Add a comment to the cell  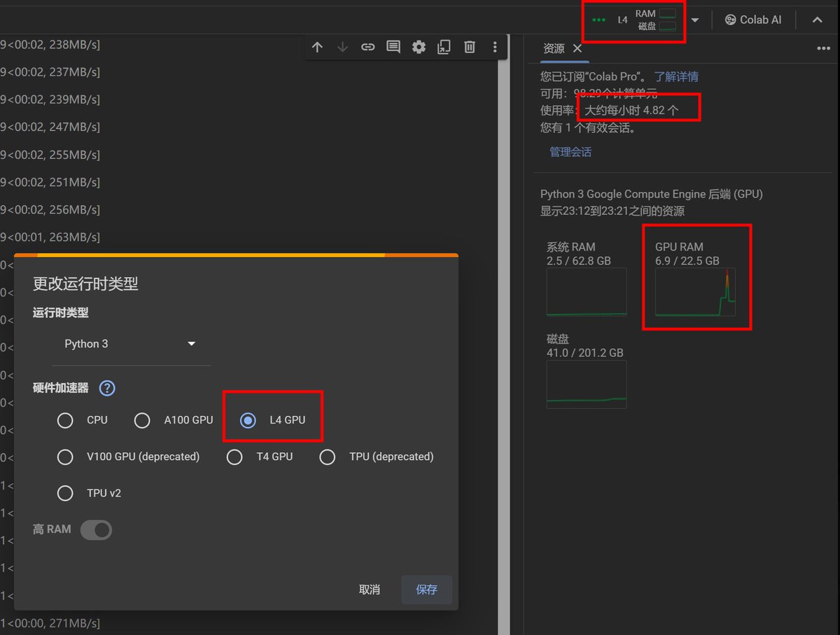tap(393, 47)
